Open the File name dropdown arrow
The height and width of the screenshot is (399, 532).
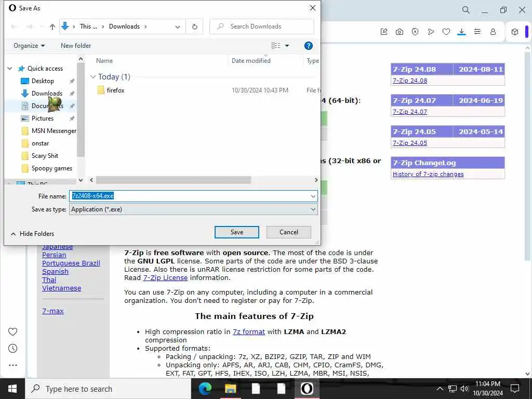coord(313,196)
